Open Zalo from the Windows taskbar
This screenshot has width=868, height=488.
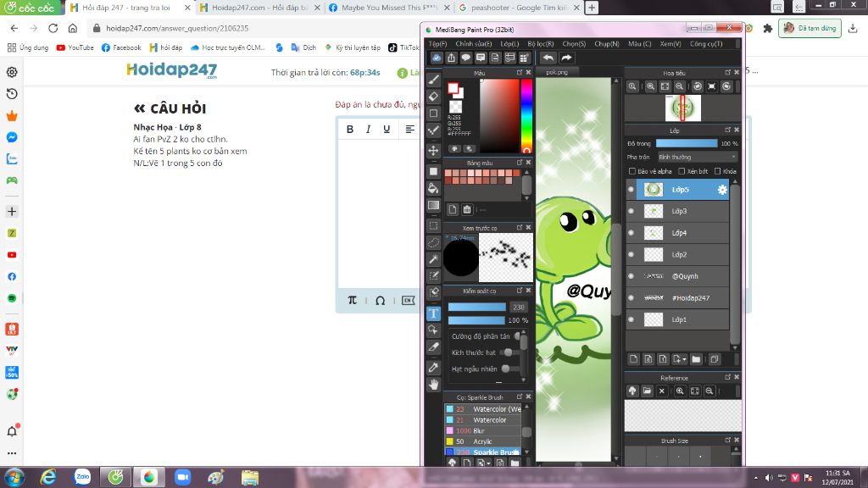82,477
